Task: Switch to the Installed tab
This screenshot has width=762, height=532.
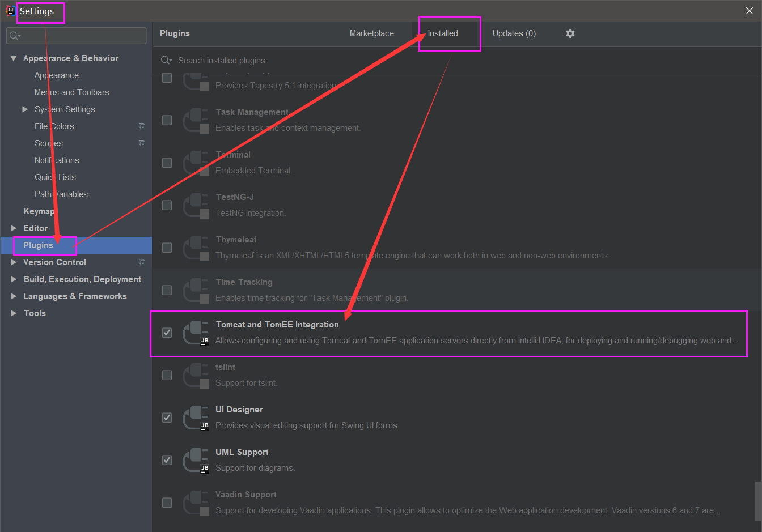Action: coord(443,33)
